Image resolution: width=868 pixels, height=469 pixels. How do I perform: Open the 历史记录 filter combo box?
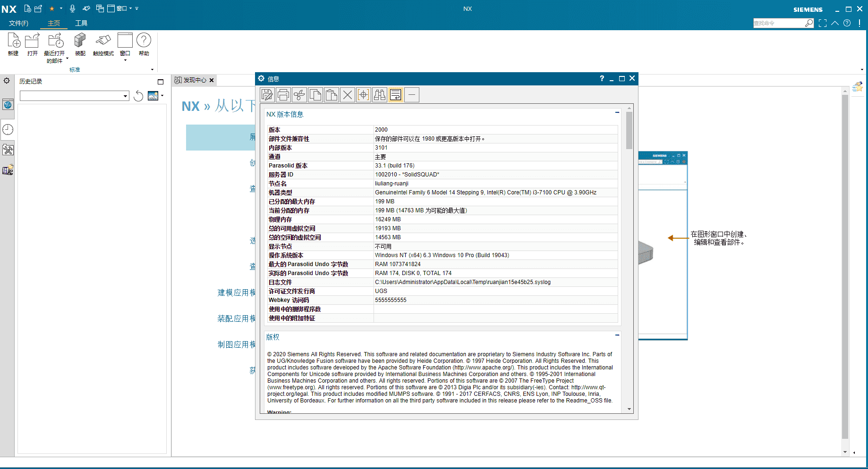[75, 96]
